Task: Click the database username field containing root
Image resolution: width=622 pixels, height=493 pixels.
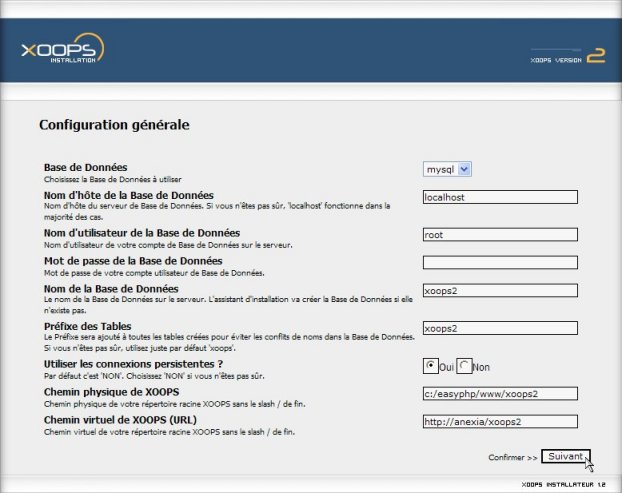Action: click(x=500, y=234)
